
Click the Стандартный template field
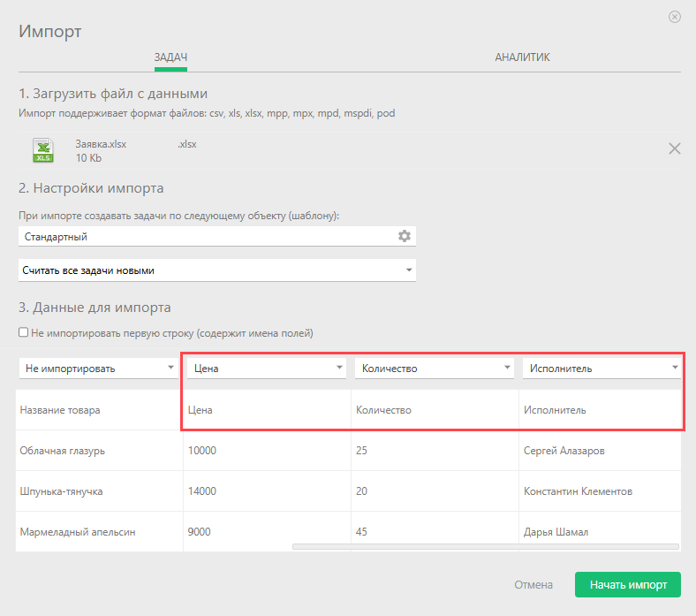pos(217,236)
